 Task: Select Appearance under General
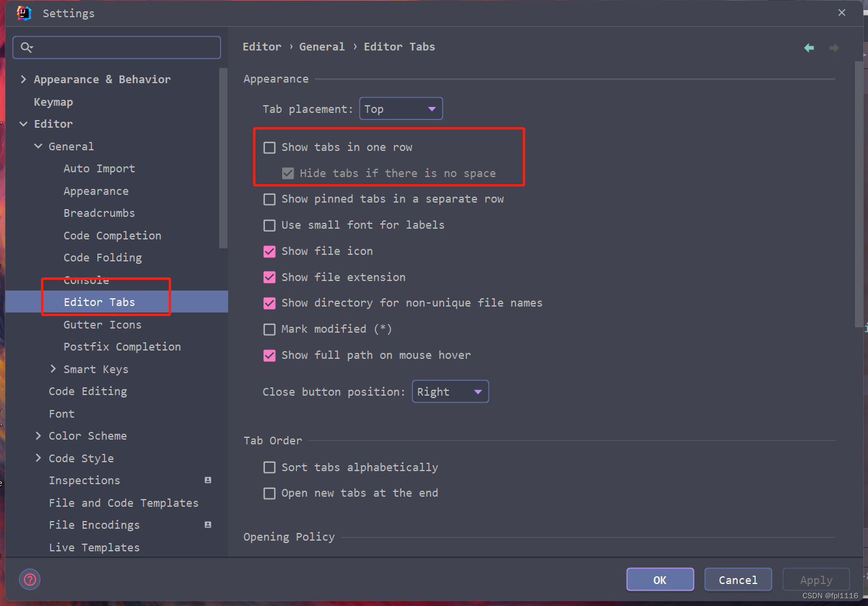click(x=96, y=191)
